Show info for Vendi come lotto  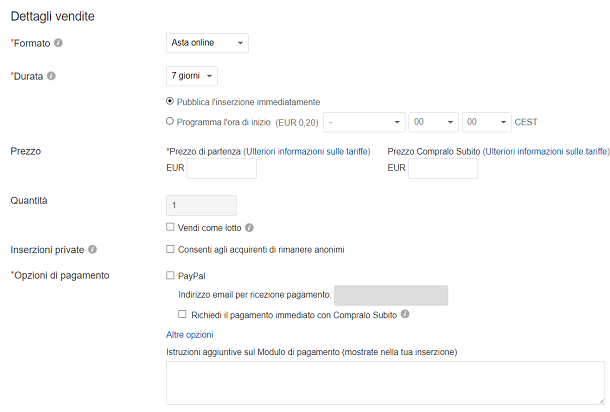(x=249, y=228)
